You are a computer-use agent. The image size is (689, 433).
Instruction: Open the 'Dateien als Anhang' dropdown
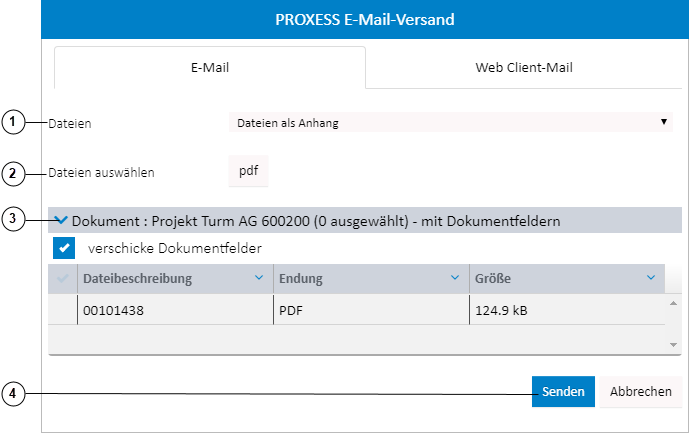coord(450,123)
